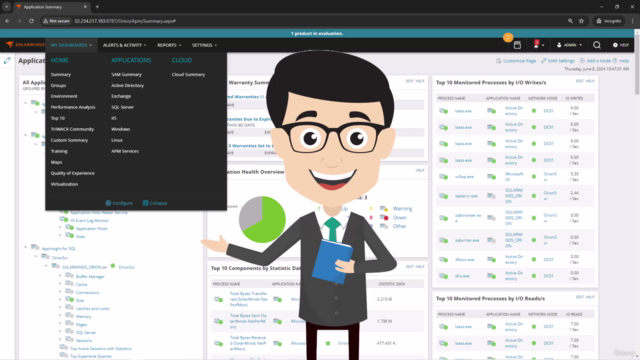Image resolution: width=640 pixels, height=360 pixels.
Task: Click Warning legend entry
Action: coord(402,209)
